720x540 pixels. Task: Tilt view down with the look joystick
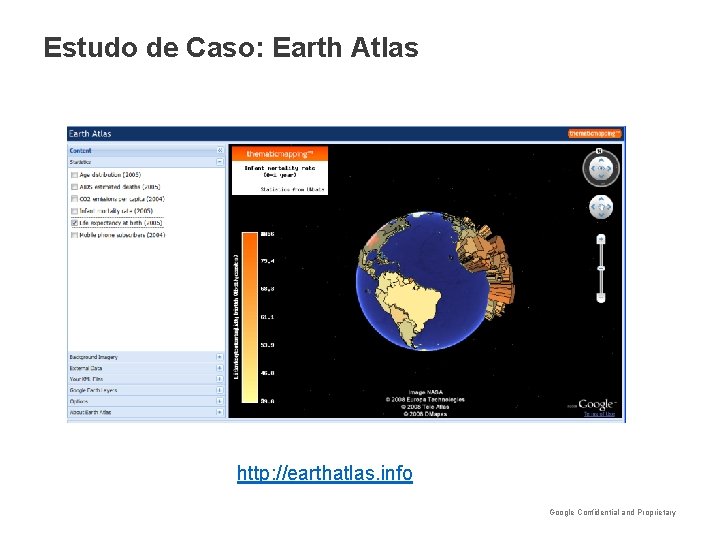(601, 176)
